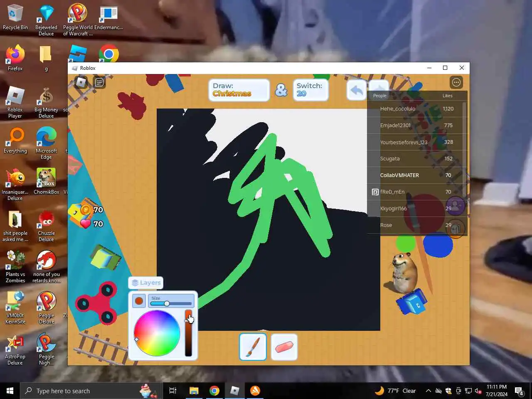Click the Likes column header
This screenshot has height=399, width=532.
(447, 96)
